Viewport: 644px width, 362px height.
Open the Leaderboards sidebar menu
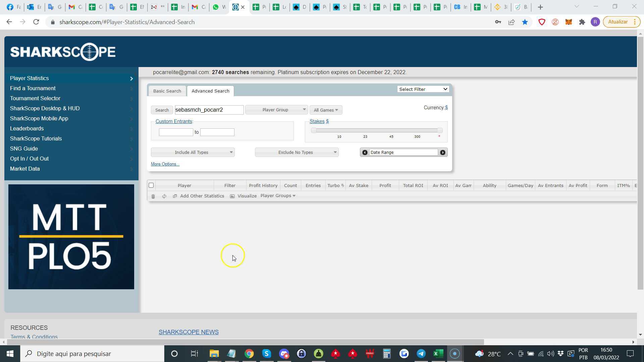click(27, 128)
